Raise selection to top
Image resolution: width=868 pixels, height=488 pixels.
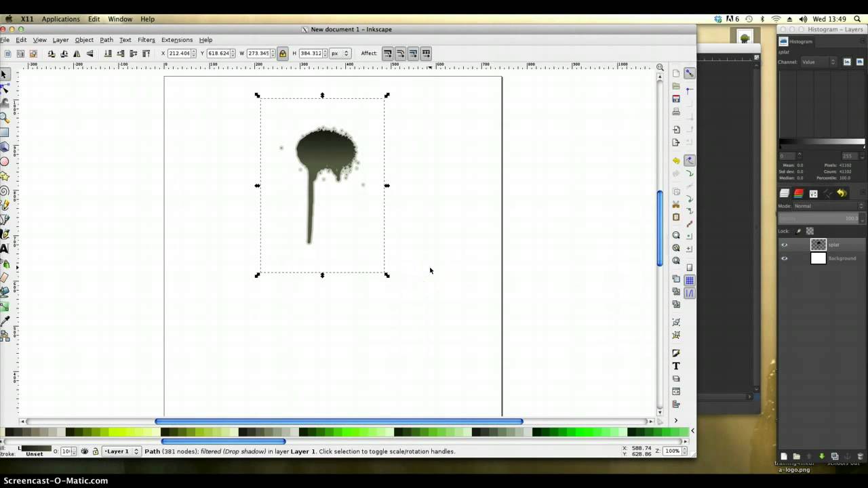146,54
